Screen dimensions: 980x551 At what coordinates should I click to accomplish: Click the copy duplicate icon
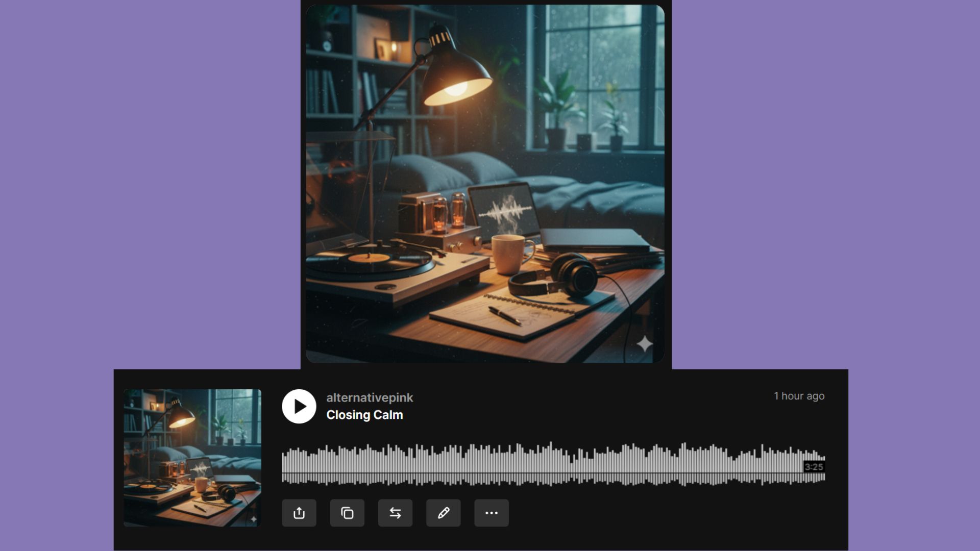(347, 513)
